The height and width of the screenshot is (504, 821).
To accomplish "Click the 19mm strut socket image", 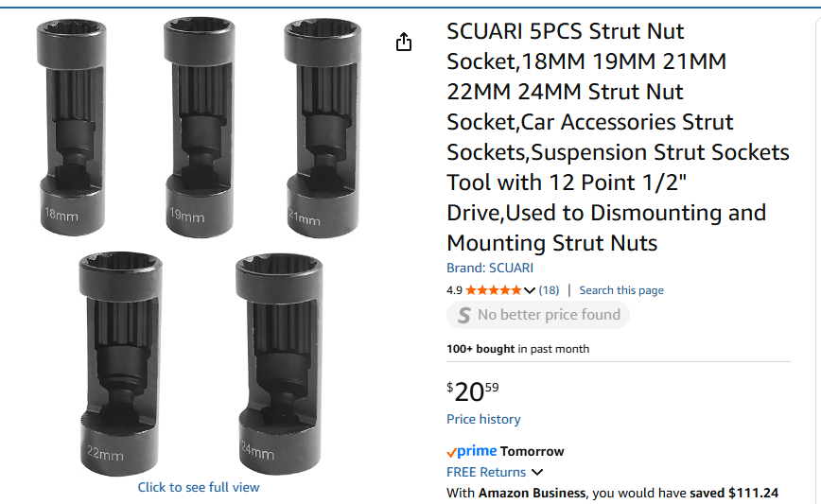I will coord(196,125).
